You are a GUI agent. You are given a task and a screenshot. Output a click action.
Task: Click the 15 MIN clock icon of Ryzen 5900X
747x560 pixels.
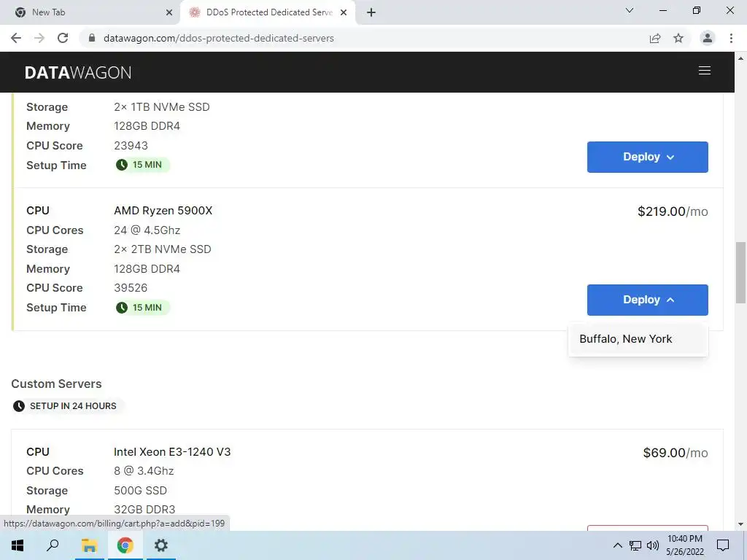click(122, 308)
